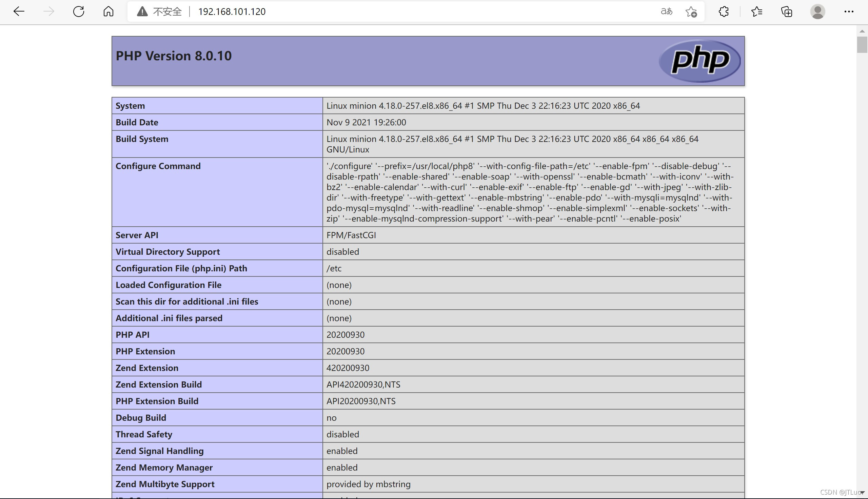The image size is (868, 499).
Task: Add this page to favorites
Action: [691, 12]
